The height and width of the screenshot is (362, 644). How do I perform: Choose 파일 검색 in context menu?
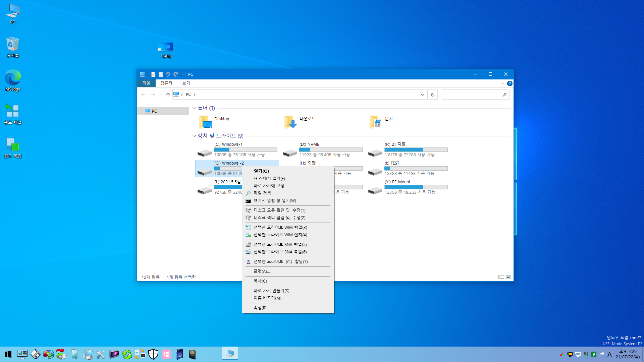(x=288, y=193)
